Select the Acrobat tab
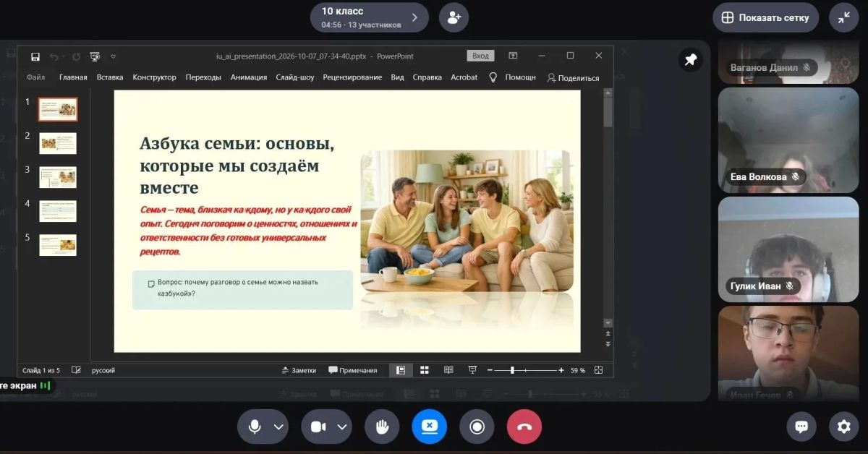 [464, 77]
